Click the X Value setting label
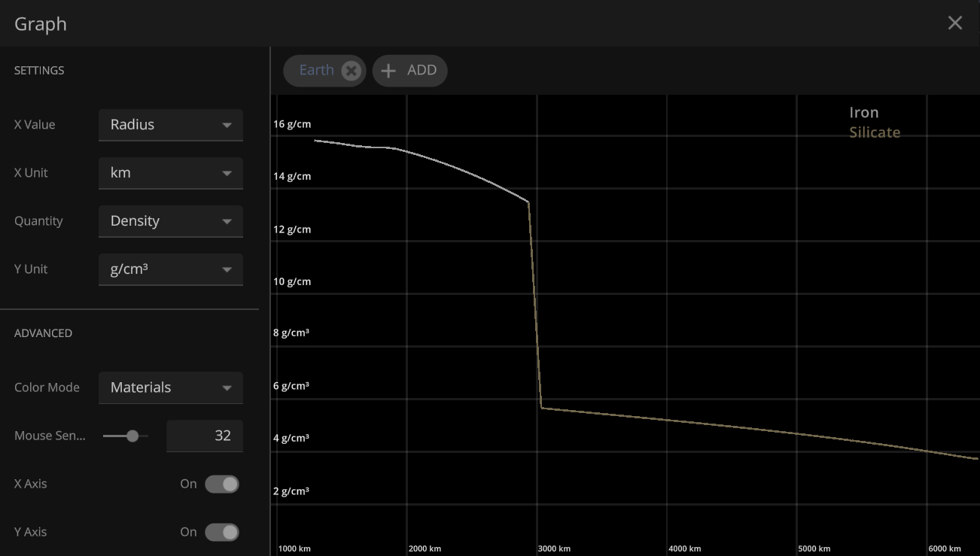 [35, 125]
